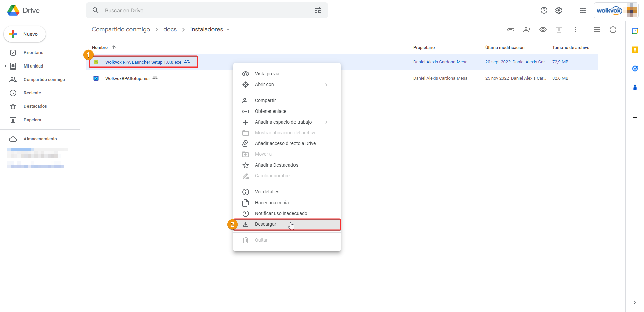This screenshot has width=644, height=312.
Task: Open Contacts side panel icon
Action: [x=635, y=87]
